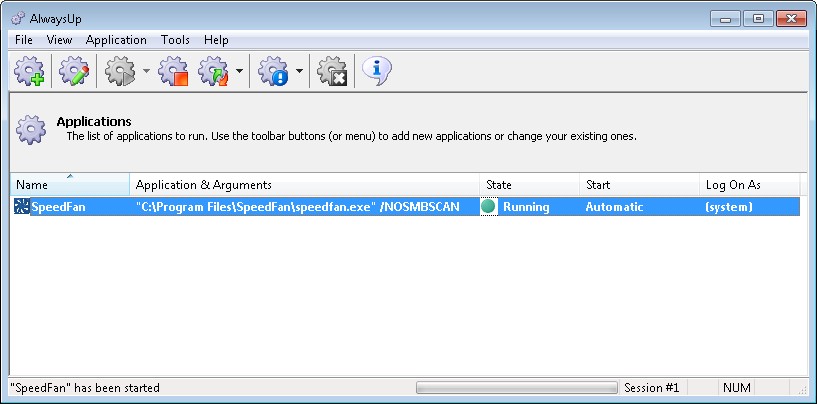Sort by Application & Arguments column header

305,185
